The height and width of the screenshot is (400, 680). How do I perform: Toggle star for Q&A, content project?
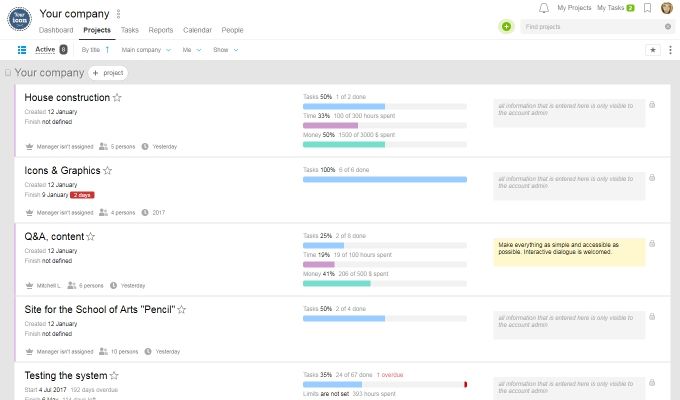click(90, 237)
